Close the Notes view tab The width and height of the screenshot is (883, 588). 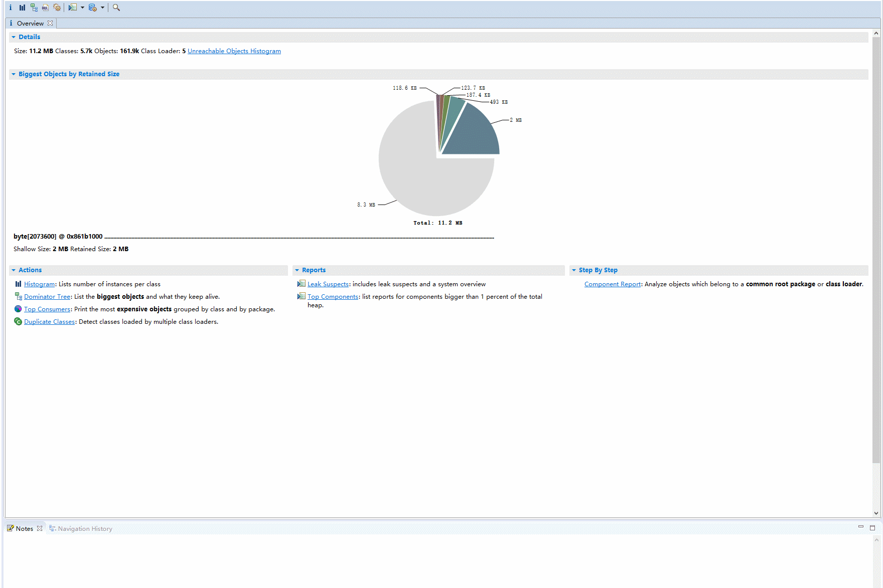click(x=40, y=528)
